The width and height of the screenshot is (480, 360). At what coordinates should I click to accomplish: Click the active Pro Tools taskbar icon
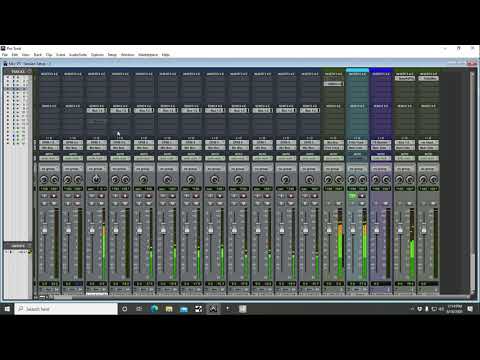[x=213, y=309]
